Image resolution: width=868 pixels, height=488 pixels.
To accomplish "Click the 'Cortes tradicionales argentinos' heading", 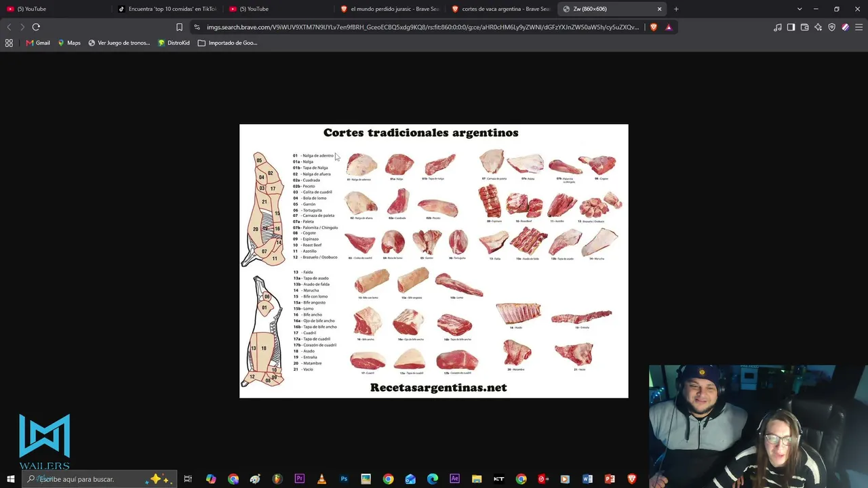I will [420, 133].
